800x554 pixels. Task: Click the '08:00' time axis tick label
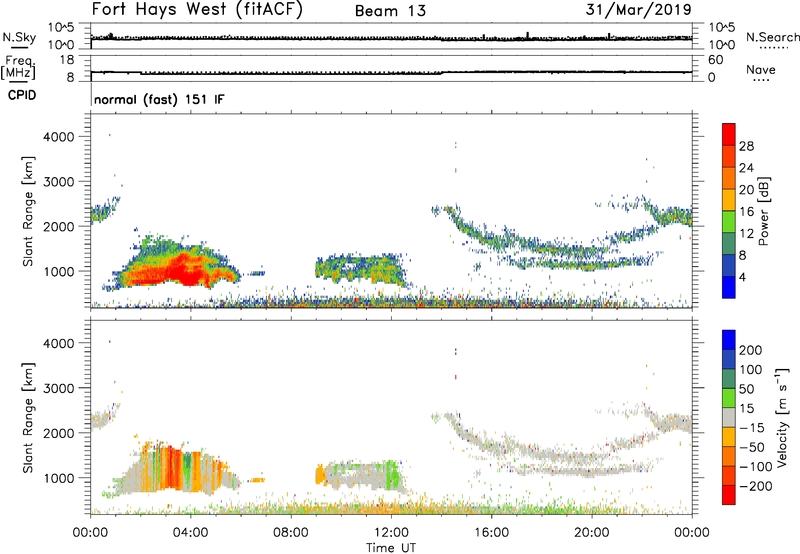(x=290, y=533)
